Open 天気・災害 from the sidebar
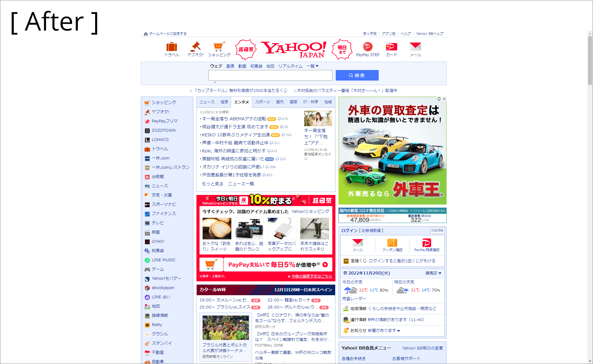 162,195
